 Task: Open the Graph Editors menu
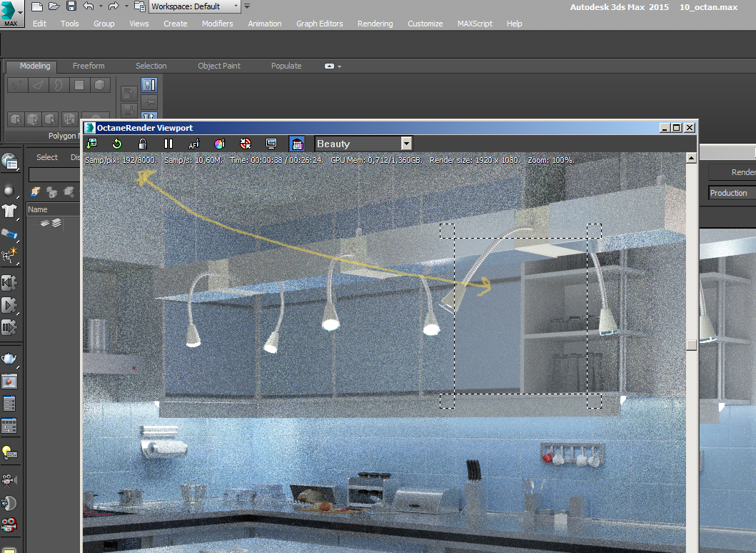(320, 24)
